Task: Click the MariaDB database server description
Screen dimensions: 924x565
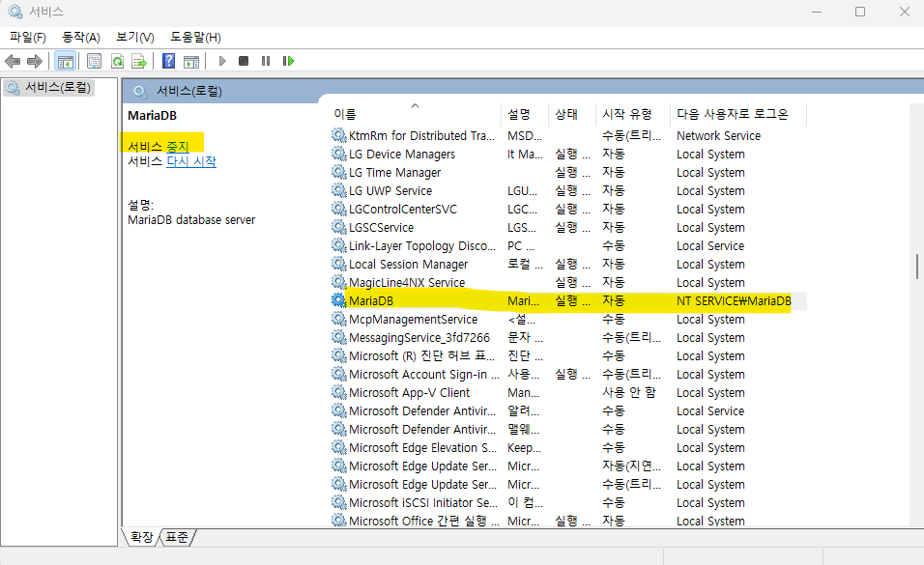Action: (191, 220)
